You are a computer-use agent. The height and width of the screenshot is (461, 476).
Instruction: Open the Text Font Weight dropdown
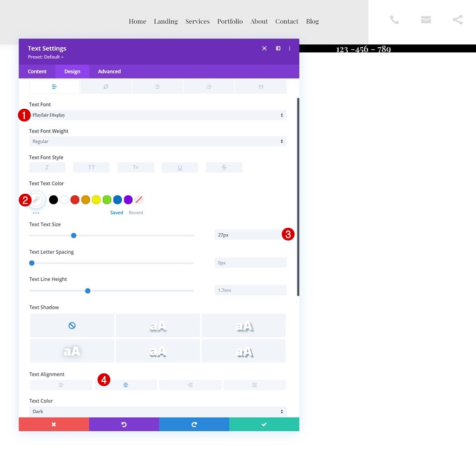click(158, 141)
